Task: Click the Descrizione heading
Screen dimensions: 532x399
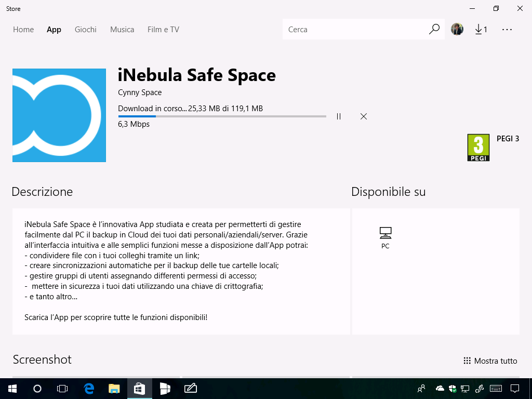Action: point(42,192)
